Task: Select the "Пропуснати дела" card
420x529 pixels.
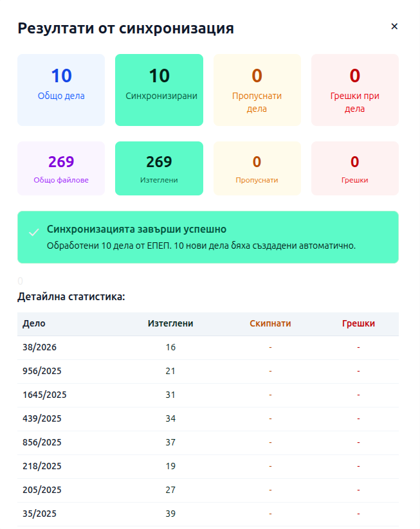Action: (x=257, y=89)
